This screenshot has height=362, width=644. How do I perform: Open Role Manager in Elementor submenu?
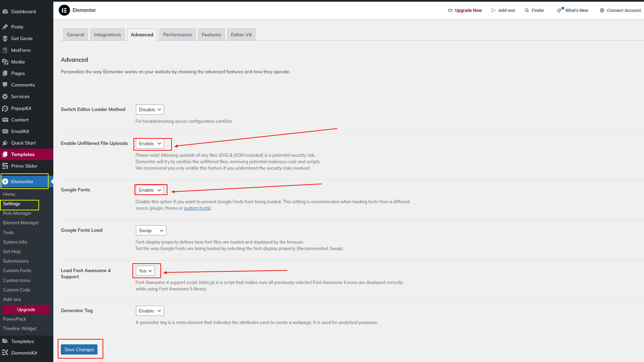tap(17, 213)
